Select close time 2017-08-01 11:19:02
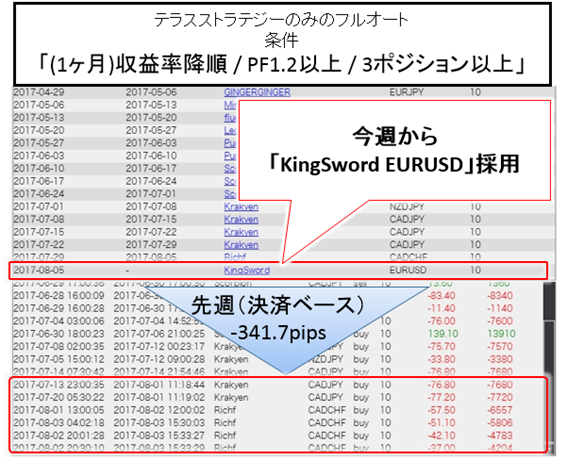Image resolution: width=567 pixels, height=460 pixels. click(x=159, y=397)
